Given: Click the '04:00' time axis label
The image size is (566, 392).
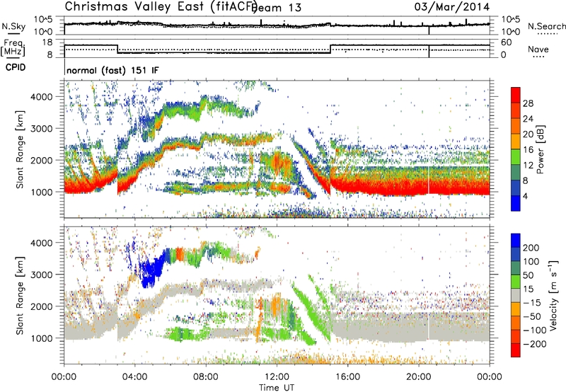Looking at the screenshot, I should coord(135,377).
